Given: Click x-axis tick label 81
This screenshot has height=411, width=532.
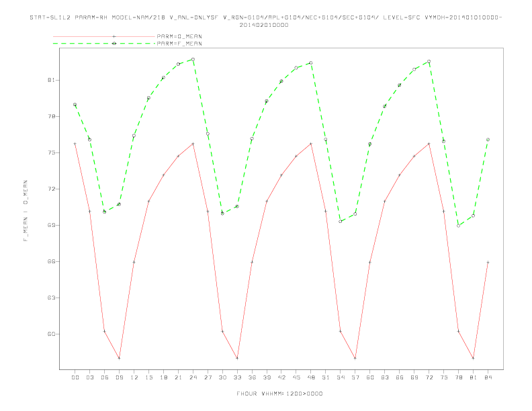Looking at the screenshot, I should 474,377.
